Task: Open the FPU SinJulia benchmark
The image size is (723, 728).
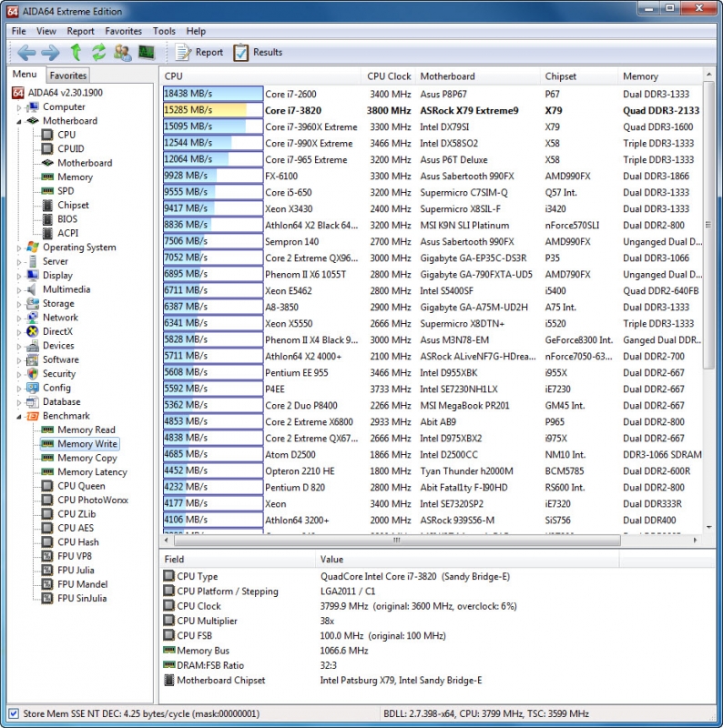Action: pyautogui.click(x=82, y=598)
